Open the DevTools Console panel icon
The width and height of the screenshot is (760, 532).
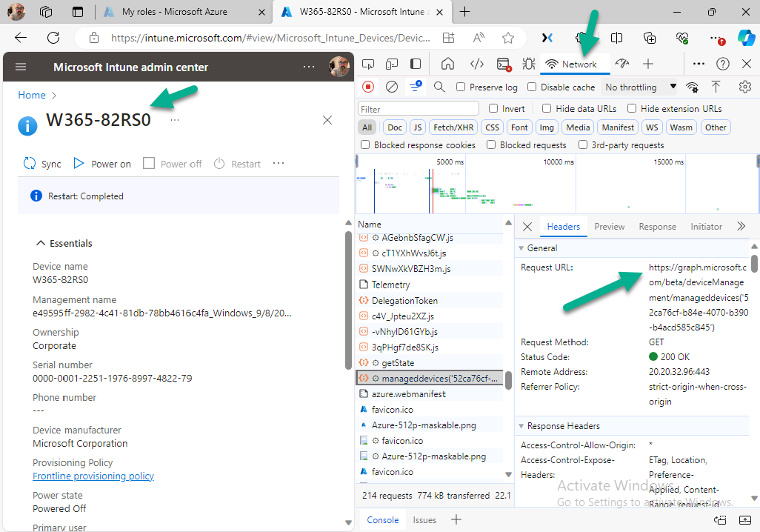[504, 64]
